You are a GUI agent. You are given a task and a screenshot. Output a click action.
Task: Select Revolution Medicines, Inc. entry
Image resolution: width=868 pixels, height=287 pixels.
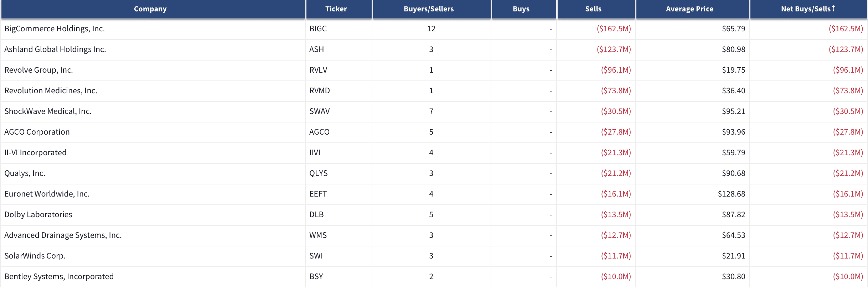click(51, 91)
